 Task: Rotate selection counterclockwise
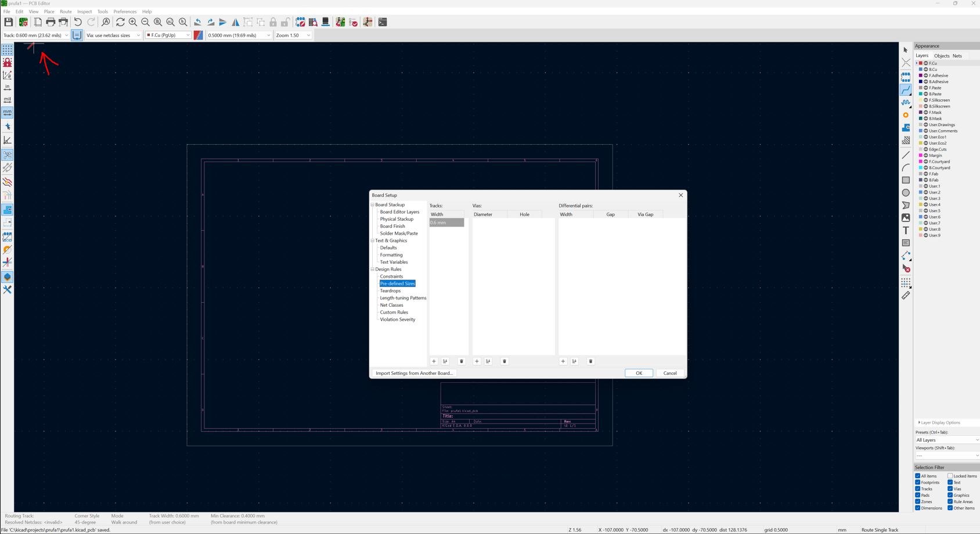pyautogui.click(x=198, y=22)
